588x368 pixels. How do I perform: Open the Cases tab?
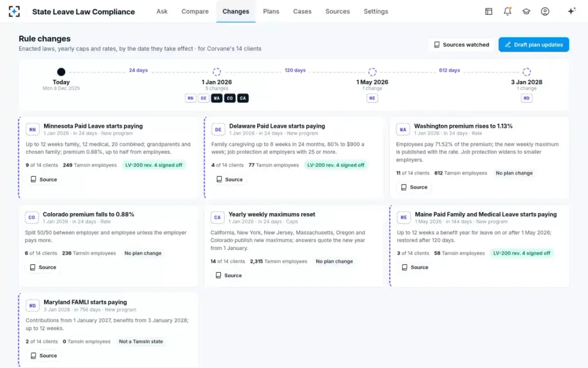pyautogui.click(x=302, y=11)
